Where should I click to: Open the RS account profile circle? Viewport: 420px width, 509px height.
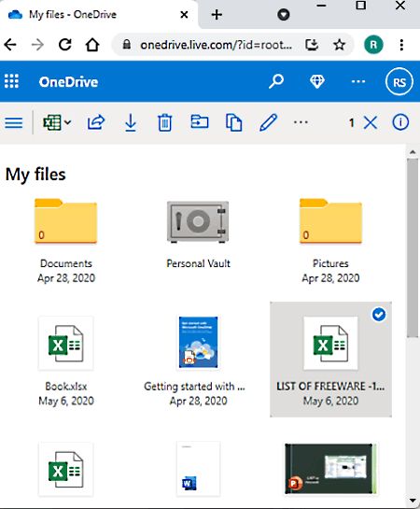click(x=399, y=82)
